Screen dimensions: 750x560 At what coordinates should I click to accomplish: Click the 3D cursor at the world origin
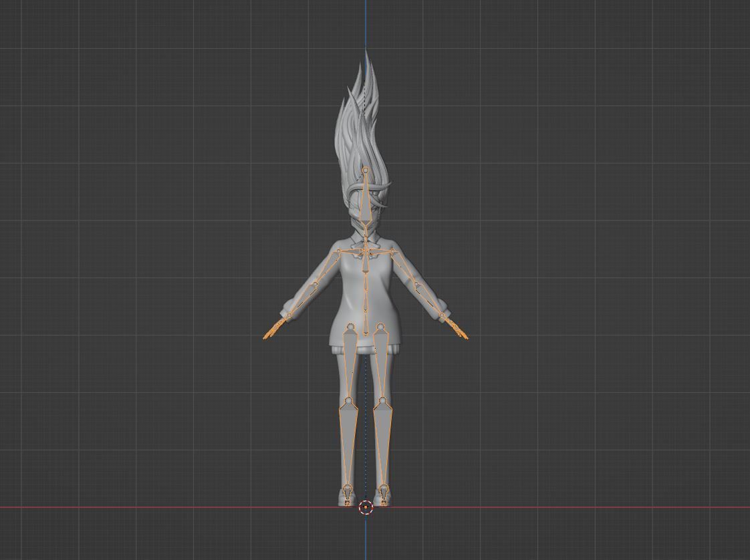[x=366, y=507]
